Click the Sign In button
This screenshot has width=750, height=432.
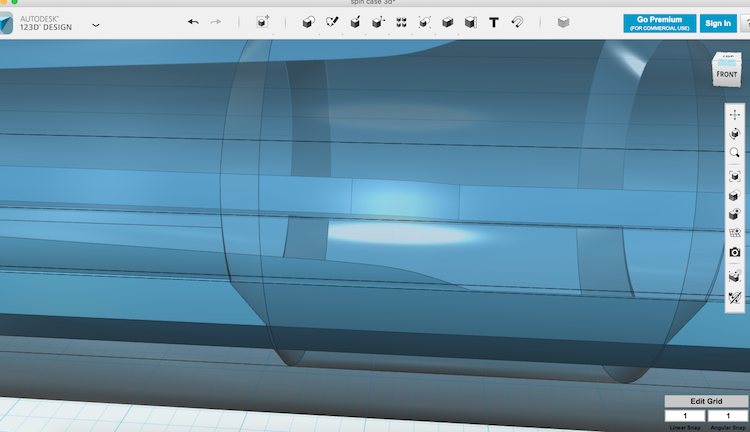pos(718,23)
